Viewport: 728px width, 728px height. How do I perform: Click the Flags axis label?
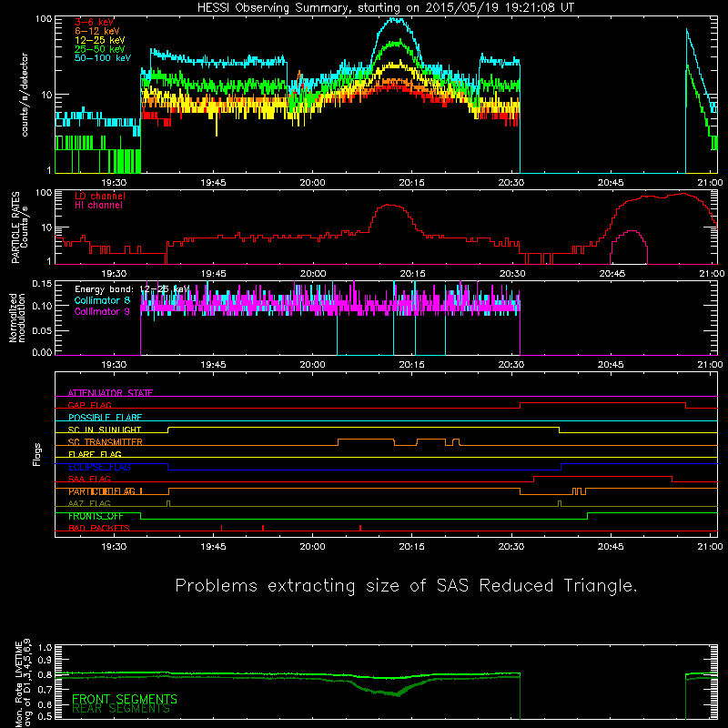37,454
